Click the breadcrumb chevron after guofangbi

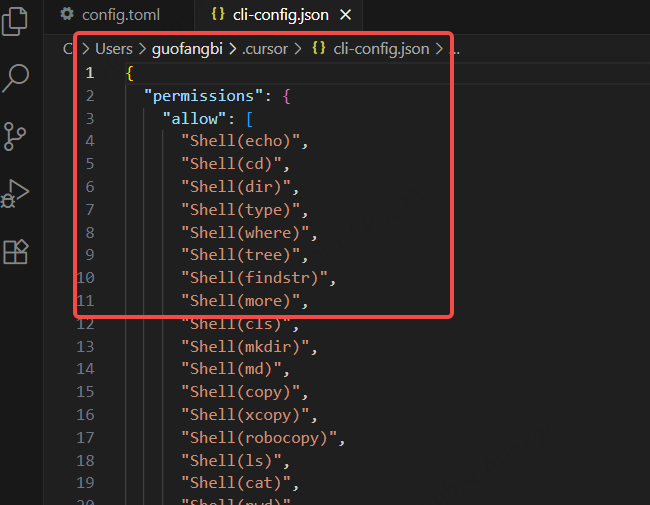click(233, 49)
